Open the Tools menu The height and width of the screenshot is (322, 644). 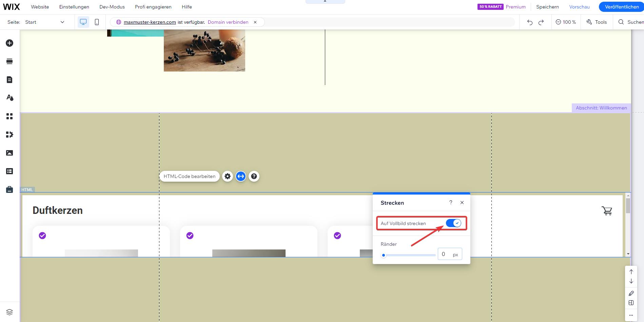597,22
